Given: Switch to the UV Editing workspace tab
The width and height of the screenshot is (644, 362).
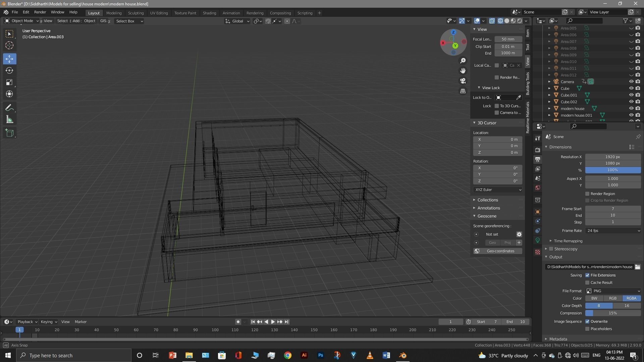Looking at the screenshot, I should point(159,13).
